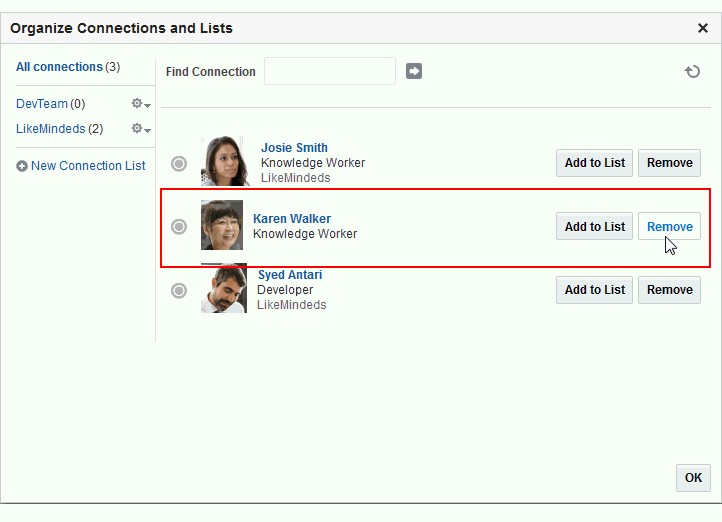This screenshot has height=522, width=722.
Task: Select radio button beside Josie Smith
Action: [x=179, y=164]
